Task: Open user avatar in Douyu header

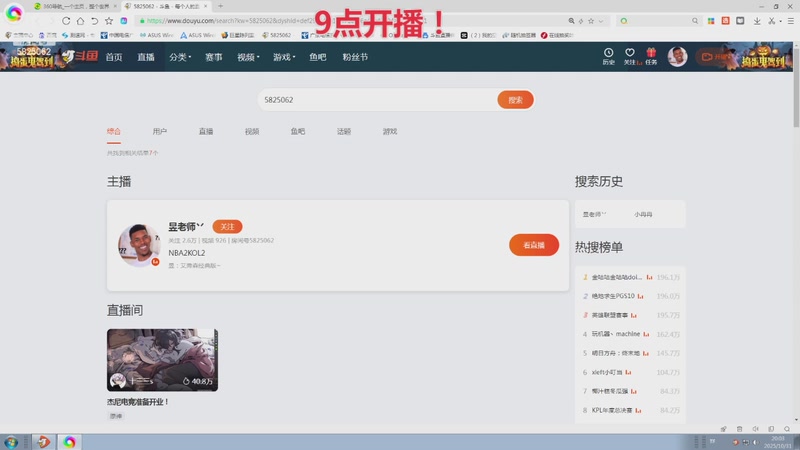Action: 678,57
